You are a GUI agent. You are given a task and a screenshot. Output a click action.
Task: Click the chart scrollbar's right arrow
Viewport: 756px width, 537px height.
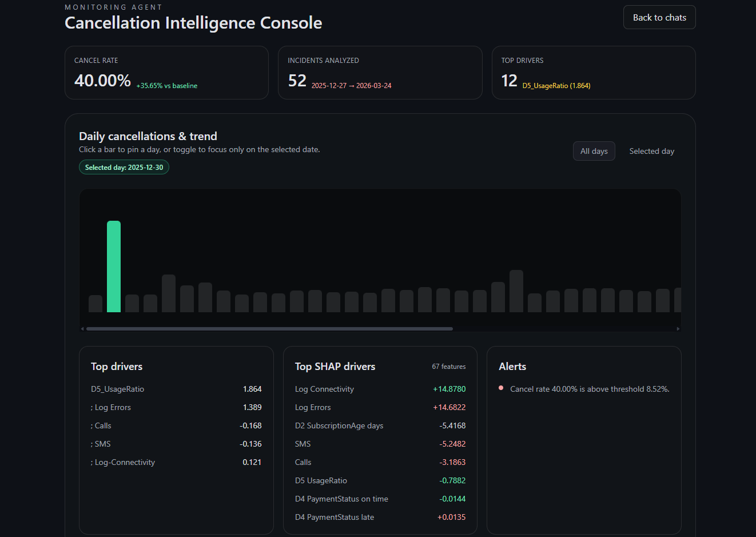[x=678, y=329]
